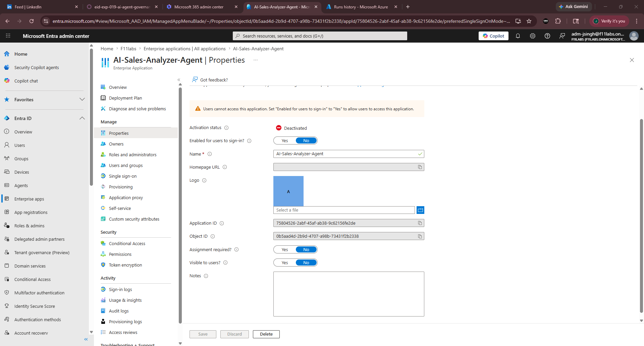Set Enabled for users to sign-in to No
The height and width of the screenshot is (346, 644).
point(306,141)
